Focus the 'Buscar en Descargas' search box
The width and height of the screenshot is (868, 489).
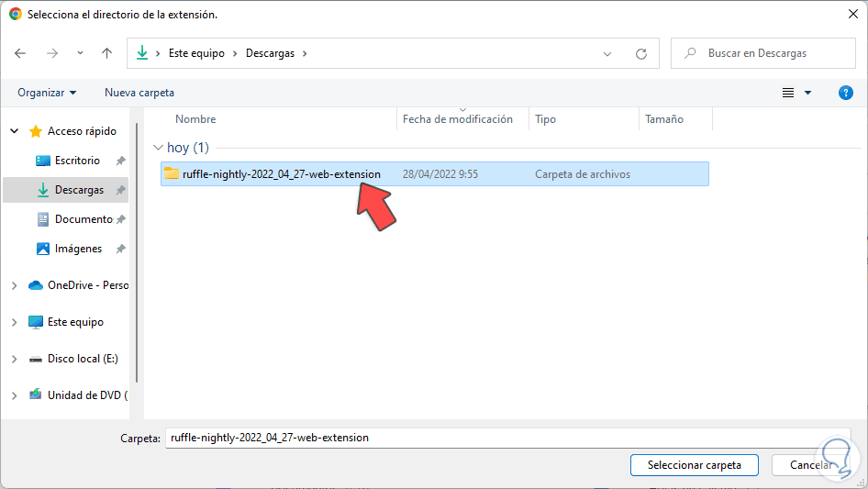coord(763,53)
